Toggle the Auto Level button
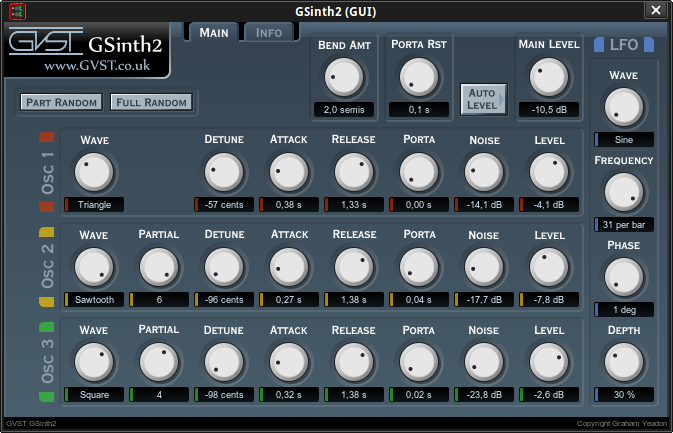Image resolution: width=673 pixels, height=433 pixels. [484, 99]
